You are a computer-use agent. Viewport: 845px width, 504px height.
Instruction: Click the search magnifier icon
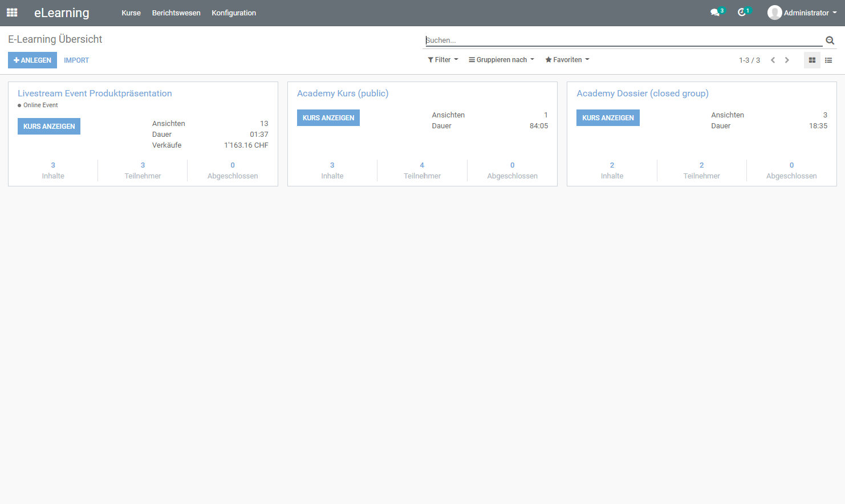pos(830,40)
